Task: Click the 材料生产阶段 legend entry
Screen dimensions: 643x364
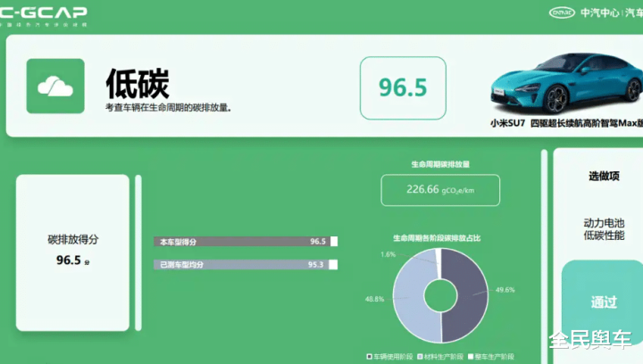Action: (x=440, y=357)
